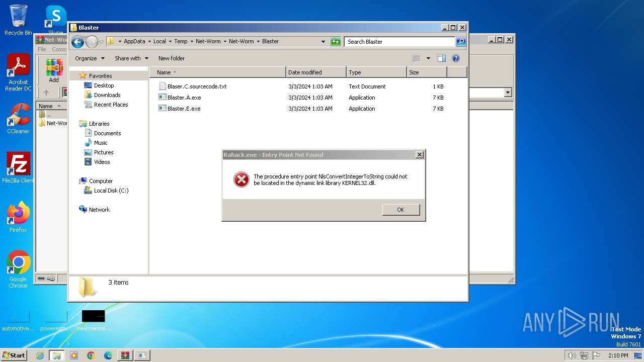
Task: Open Microsoft Edge from taskbar
Action: [108, 355]
